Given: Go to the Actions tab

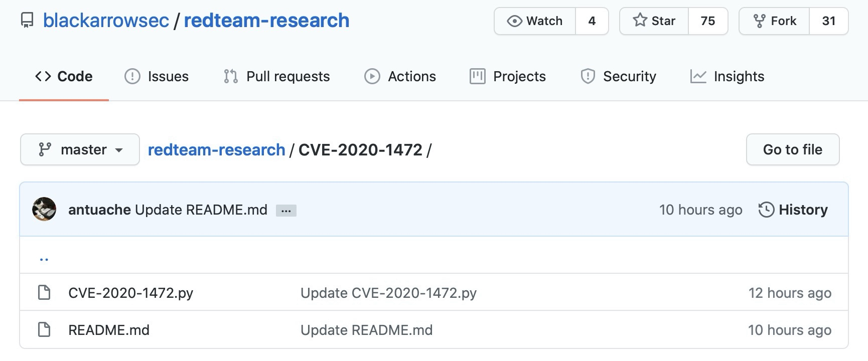Looking at the screenshot, I should (400, 76).
